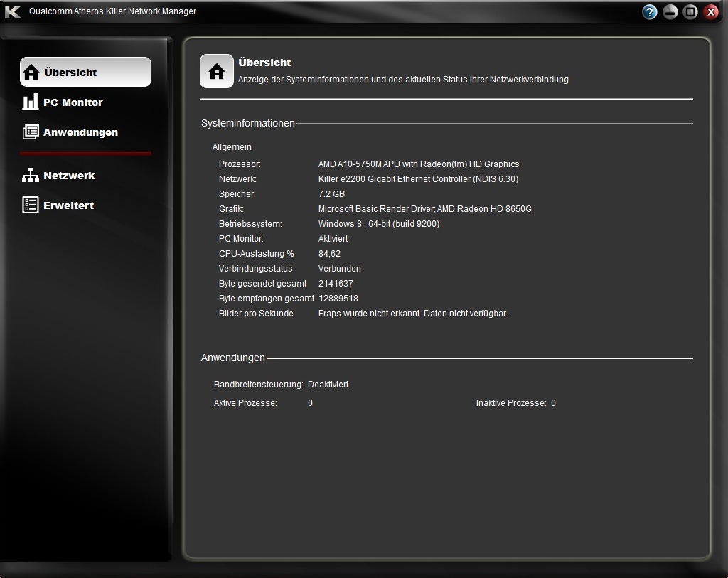Image resolution: width=728 pixels, height=578 pixels.
Task: Click the Aktiviert status value
Action: (x=333, y=238)
